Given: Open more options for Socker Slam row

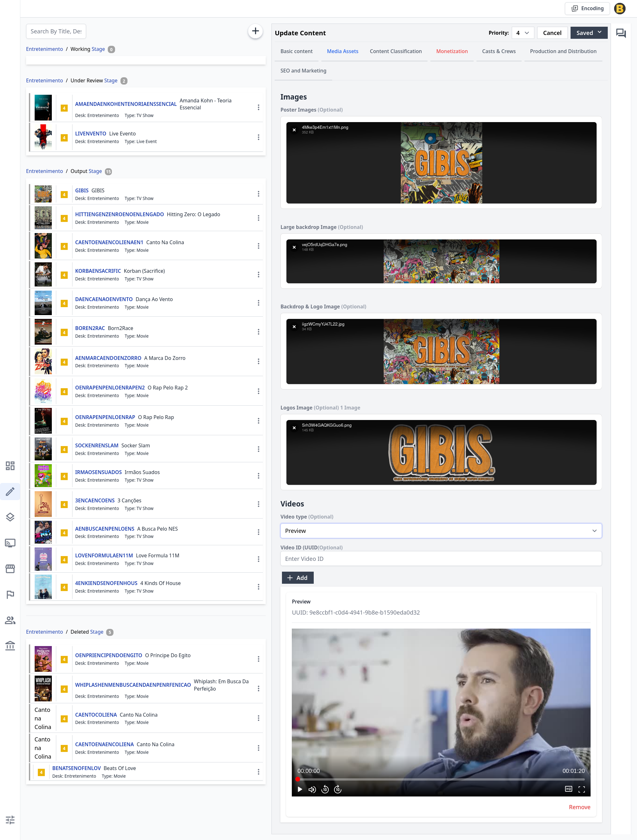Looking at the screenshot, I should pos(258,449).
